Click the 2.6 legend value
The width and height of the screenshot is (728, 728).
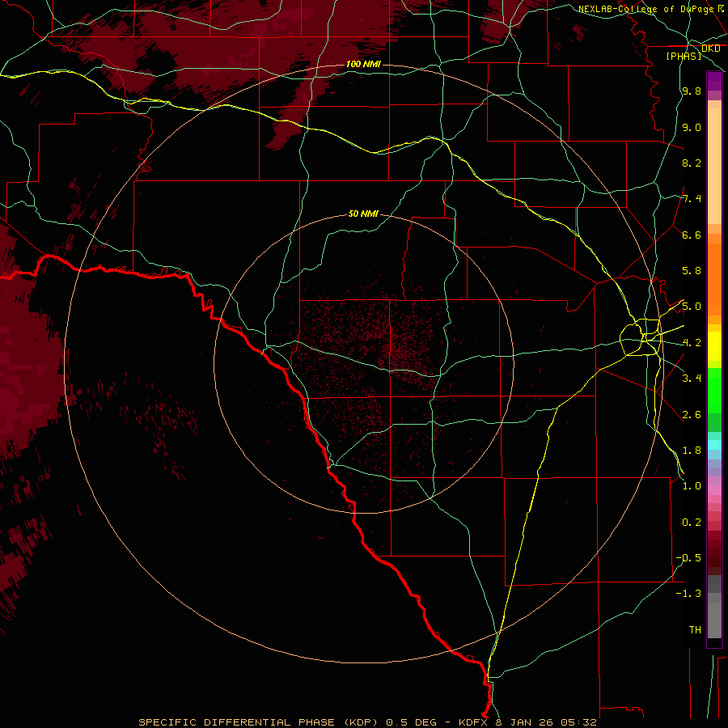[692, 415]
